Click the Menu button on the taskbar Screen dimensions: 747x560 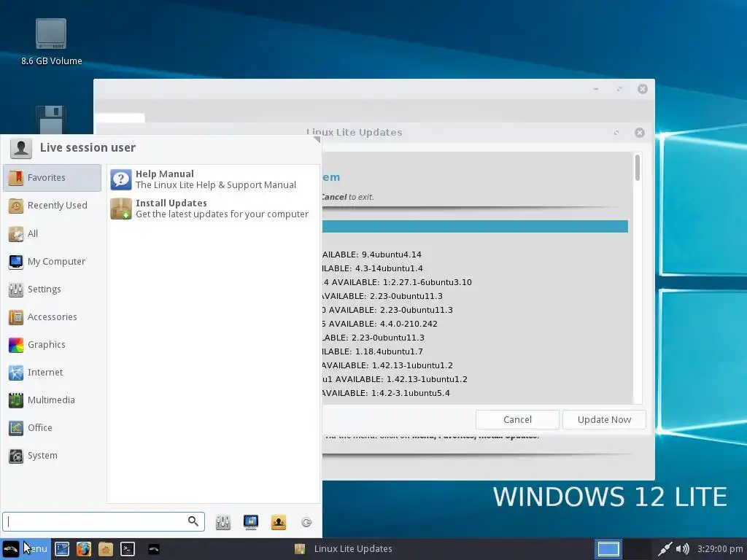(x=24, y=549)
